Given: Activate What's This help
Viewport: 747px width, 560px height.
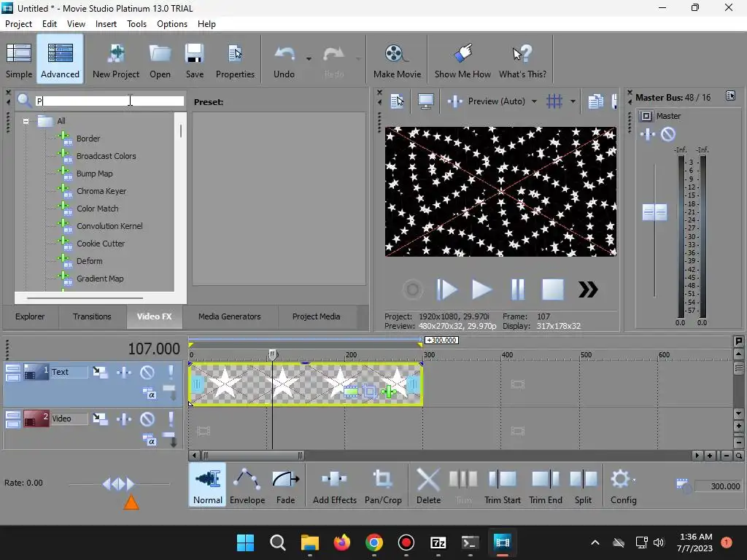Looking at the screenshot, I should (522, 60).
